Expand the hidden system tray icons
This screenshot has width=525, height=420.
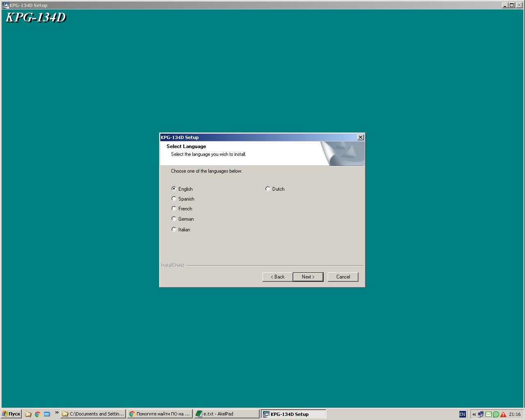coord(474,414)
